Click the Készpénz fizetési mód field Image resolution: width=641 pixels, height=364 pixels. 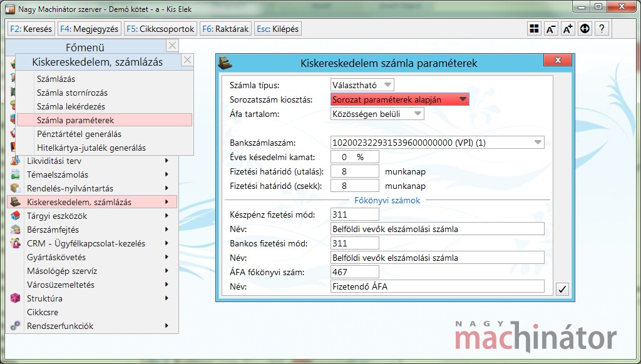click(x=354, y=215)
